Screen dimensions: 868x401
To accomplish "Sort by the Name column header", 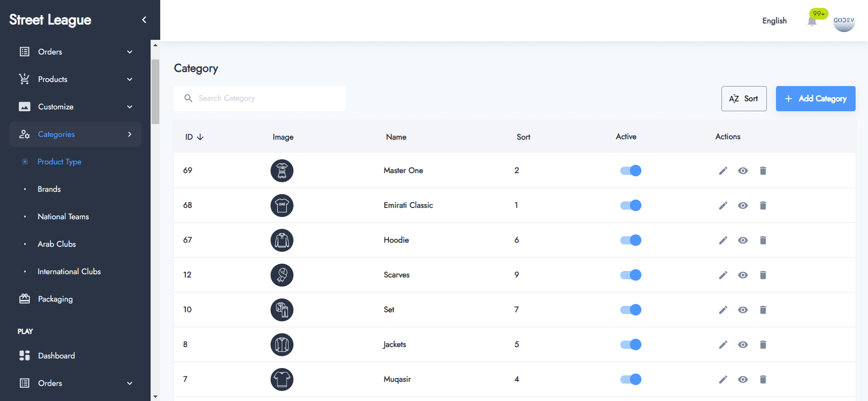I will pyautogui.click(x=396, y=137).
